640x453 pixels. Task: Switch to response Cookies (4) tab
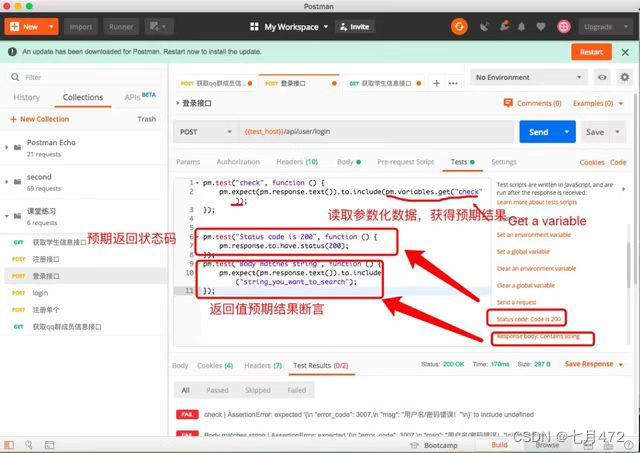215,366
